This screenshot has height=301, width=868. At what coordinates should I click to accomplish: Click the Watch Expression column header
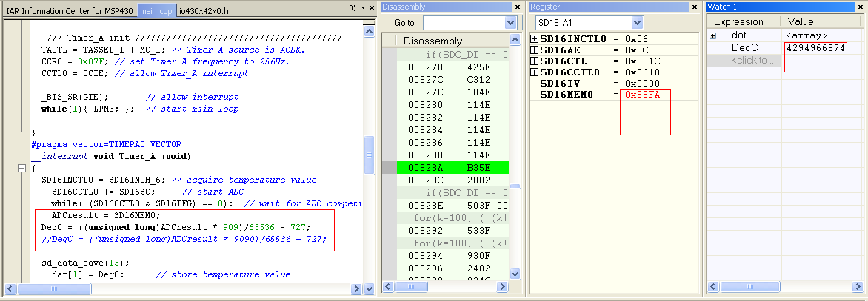point(744,22)
